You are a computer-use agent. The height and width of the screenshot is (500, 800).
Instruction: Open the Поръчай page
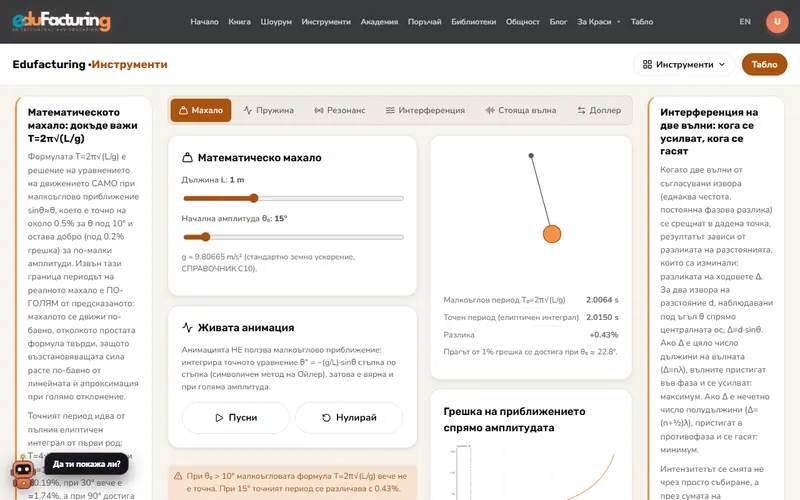(424, 21)
